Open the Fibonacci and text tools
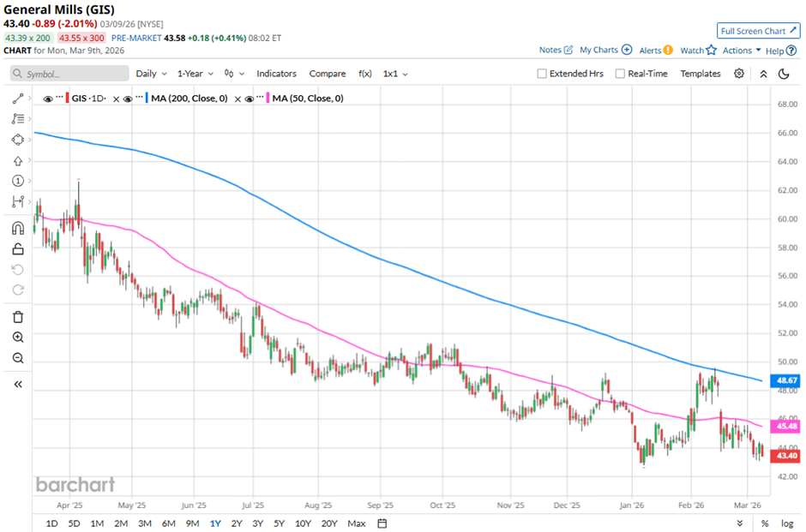 [18, 118]
